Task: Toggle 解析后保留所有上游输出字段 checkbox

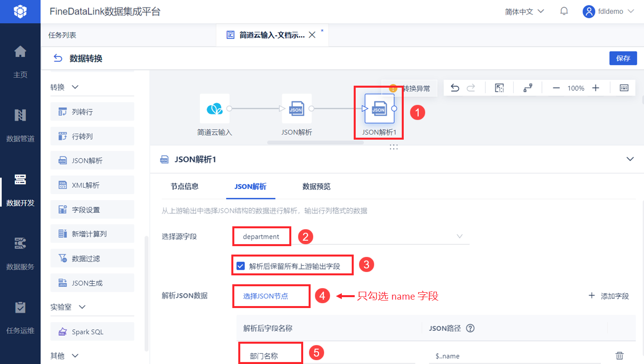Action: [x=241, y=266]
